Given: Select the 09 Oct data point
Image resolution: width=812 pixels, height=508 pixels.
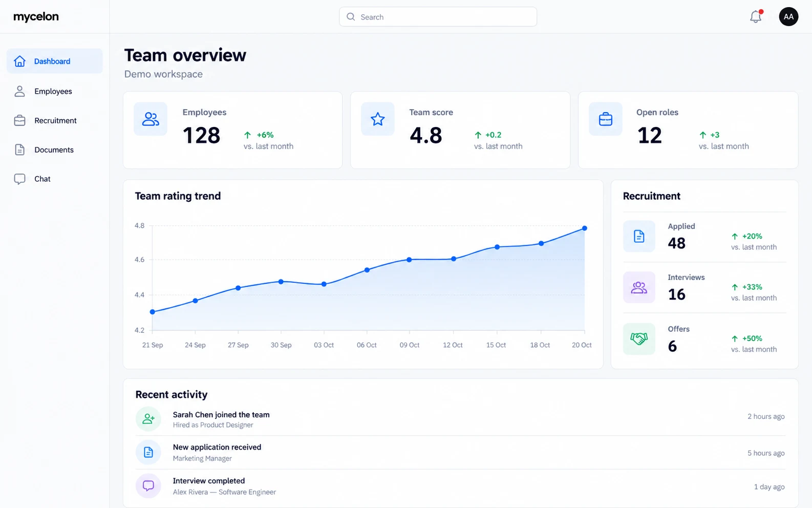Looking at the screenshot, I should [410, 260].
